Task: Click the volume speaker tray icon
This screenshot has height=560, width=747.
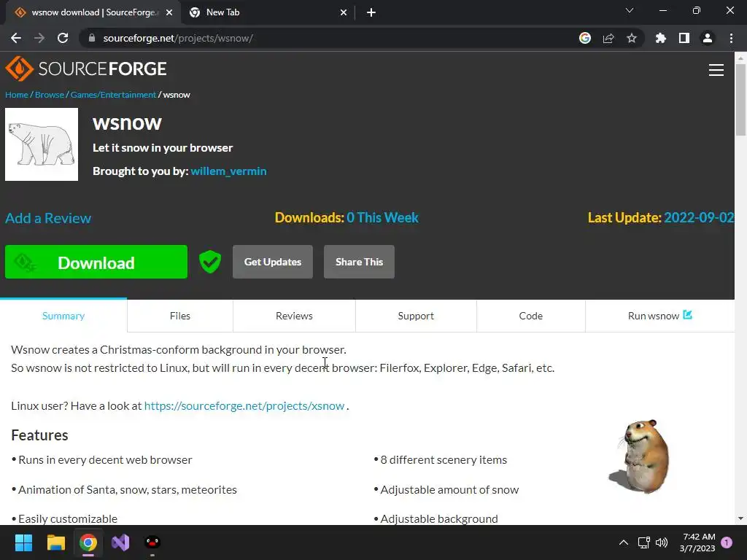Action: click(662, 542)
